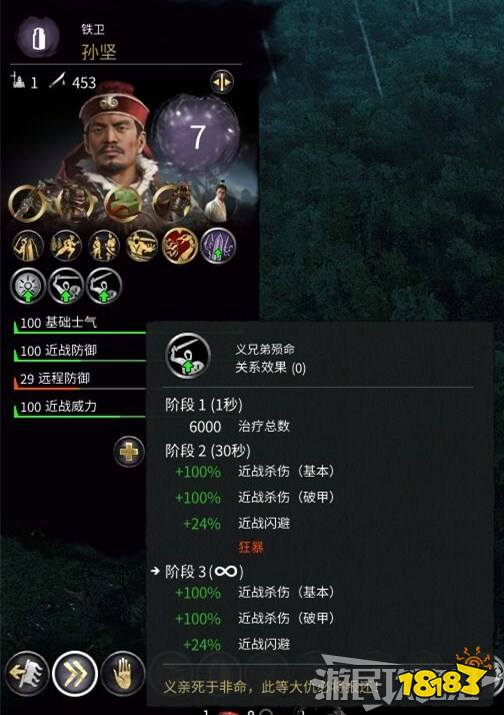Click the unit-type badge beside 铁卫
504x715 pixels.
tap(38, 37)
